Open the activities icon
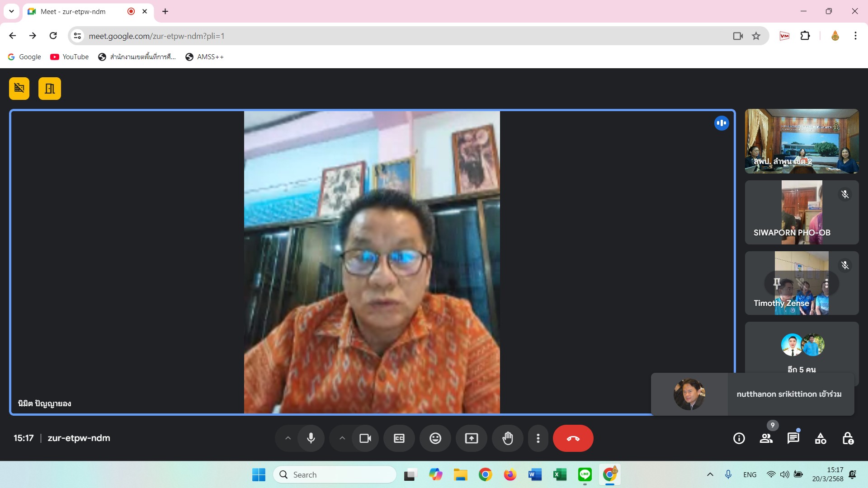The width and height of the screenshot is (868, 488). click(x=820, y=438)
